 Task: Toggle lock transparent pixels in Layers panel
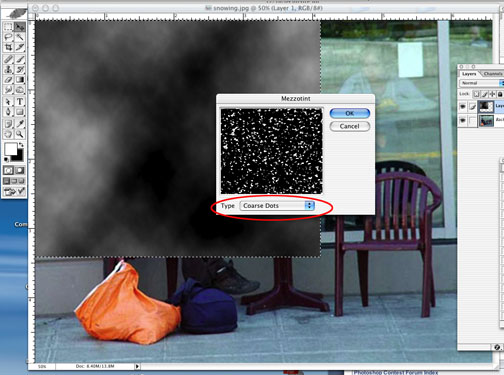click(x=476, y=94)
